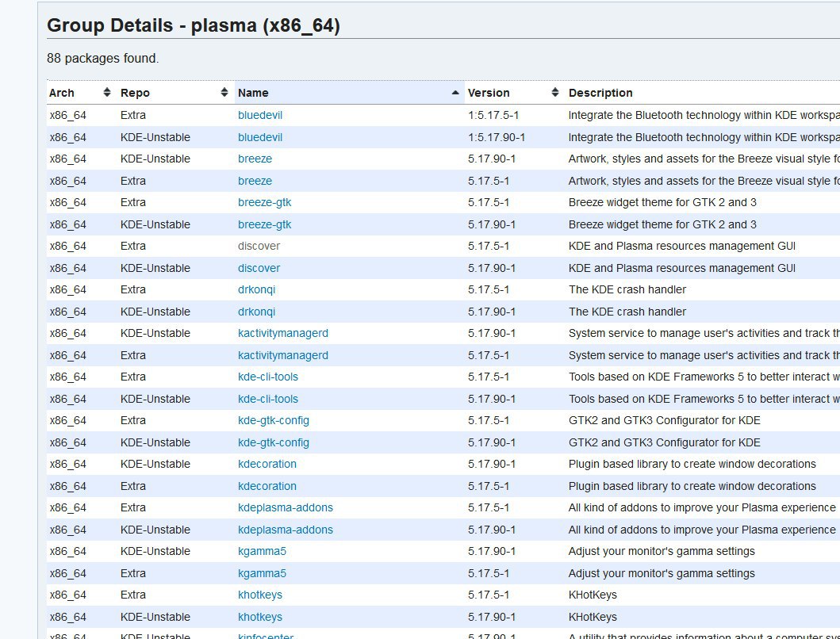Open kdeplasma-addons package from Extra repo
The height and width of the screenshot is (639, 840).
[x=285, y=507]
